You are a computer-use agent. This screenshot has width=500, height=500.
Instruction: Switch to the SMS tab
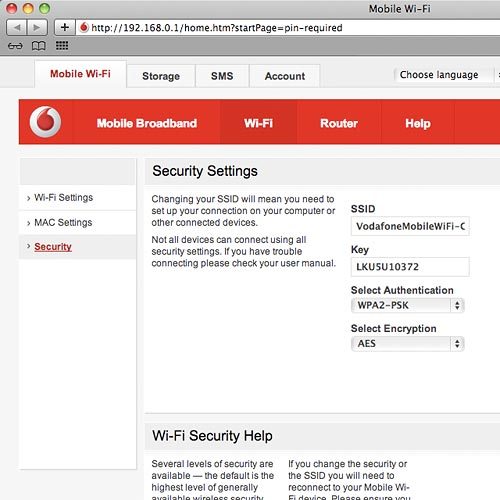(x=222, y=76)
